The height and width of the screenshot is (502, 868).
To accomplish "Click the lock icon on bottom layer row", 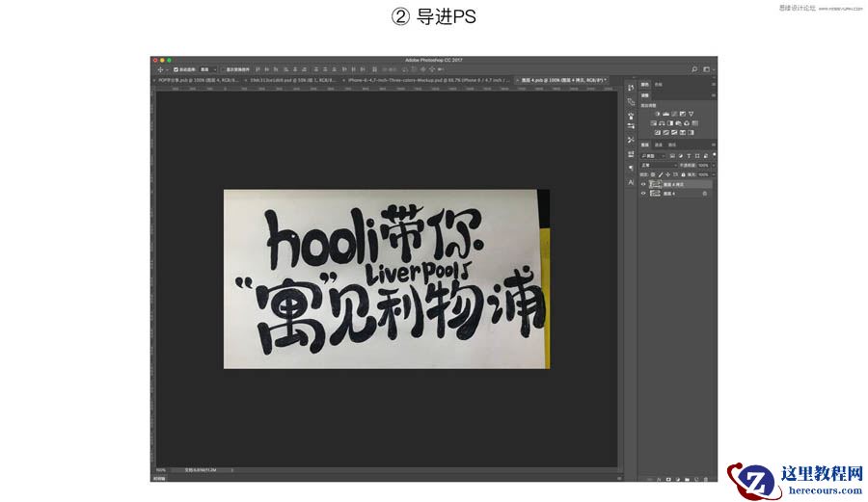I will pyautogui.click(x=705, y=194).
